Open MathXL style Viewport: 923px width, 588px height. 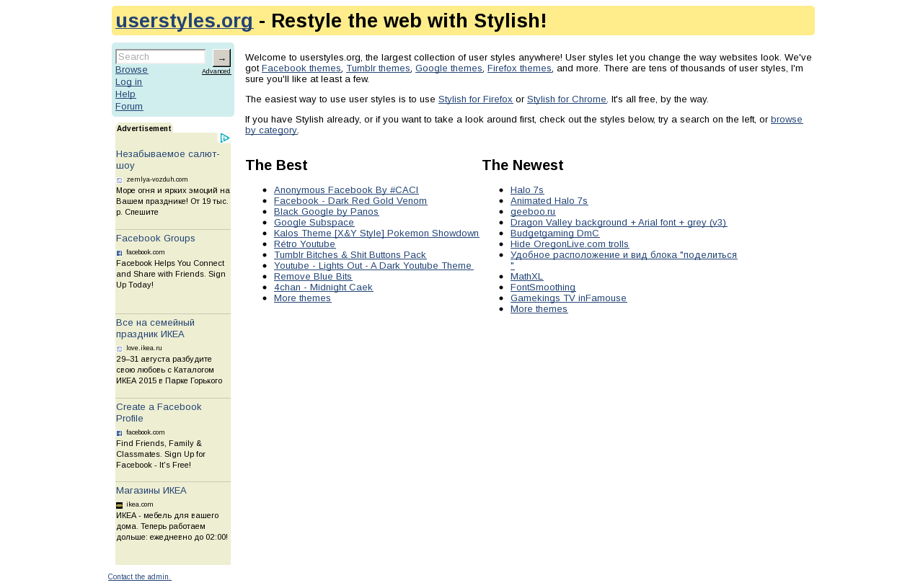pyautogui.click(x=526, y=277)
